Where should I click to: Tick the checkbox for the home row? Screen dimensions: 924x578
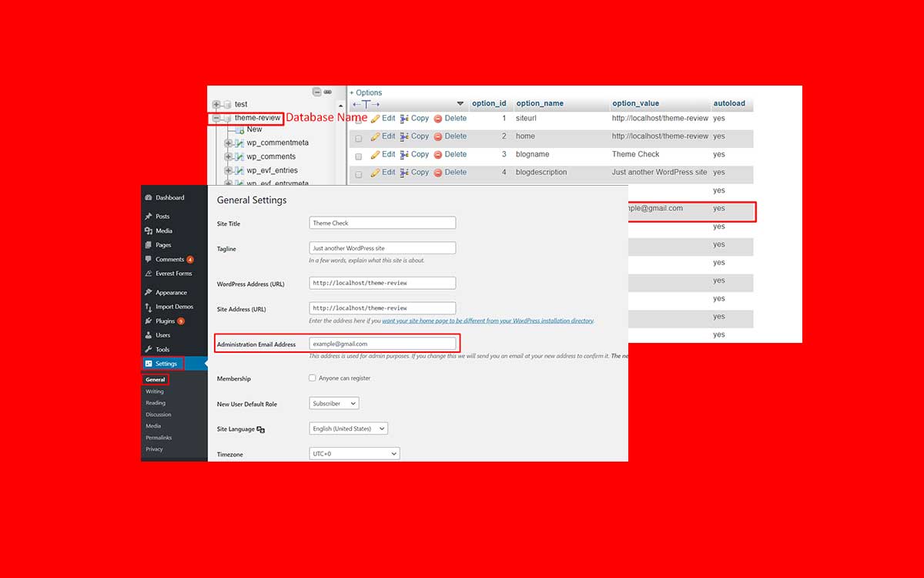coord(358,138)
